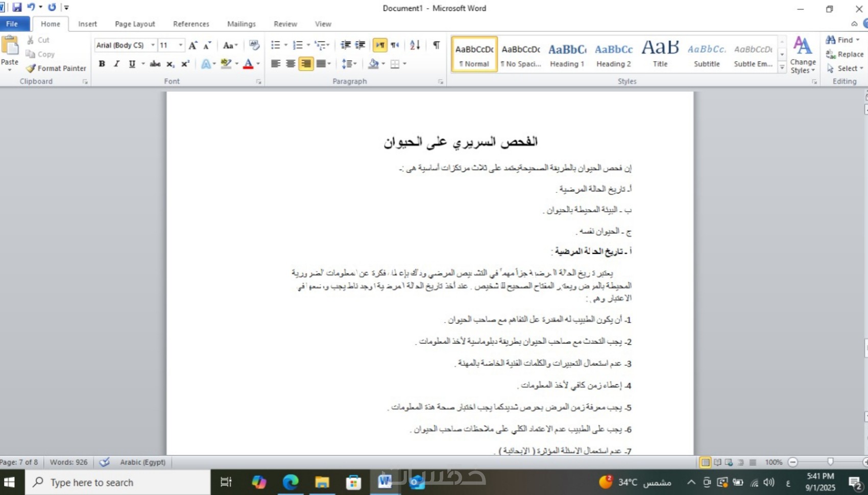
Task: Switch to Mailings tab
Action: 242,24
